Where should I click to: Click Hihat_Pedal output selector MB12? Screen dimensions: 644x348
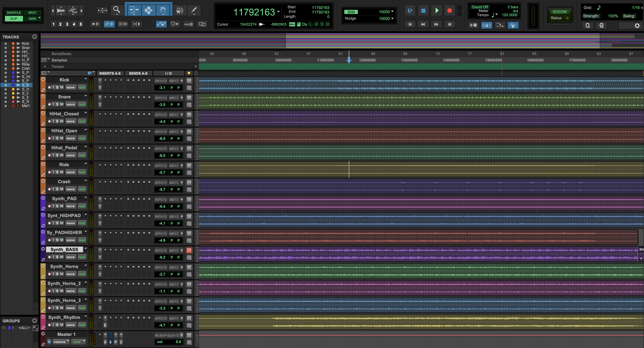tap(174, 149)
